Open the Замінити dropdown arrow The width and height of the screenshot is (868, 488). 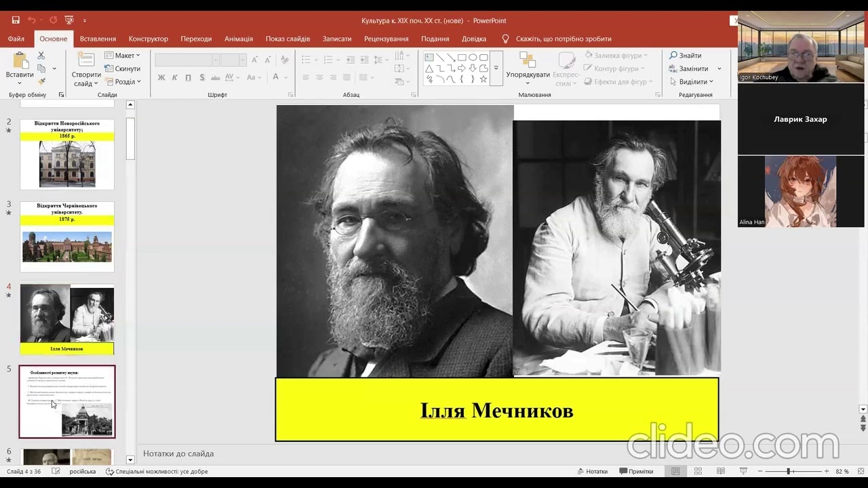[x=719, y=68]
